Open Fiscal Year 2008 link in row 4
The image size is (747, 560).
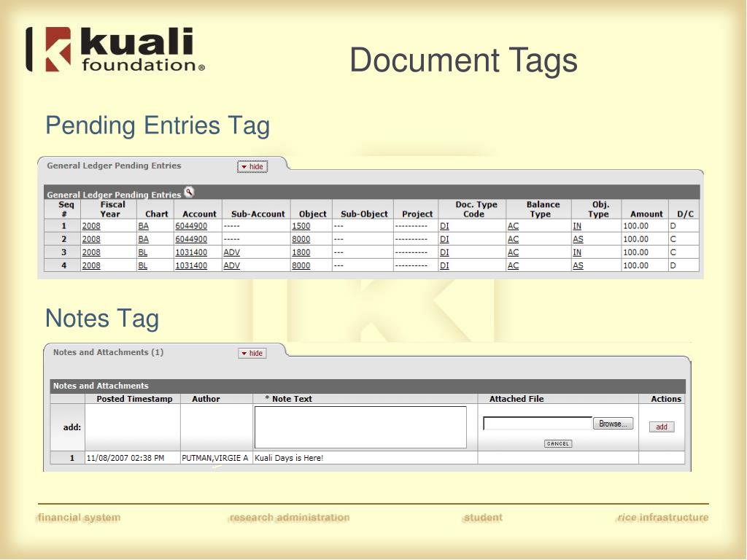91,265
